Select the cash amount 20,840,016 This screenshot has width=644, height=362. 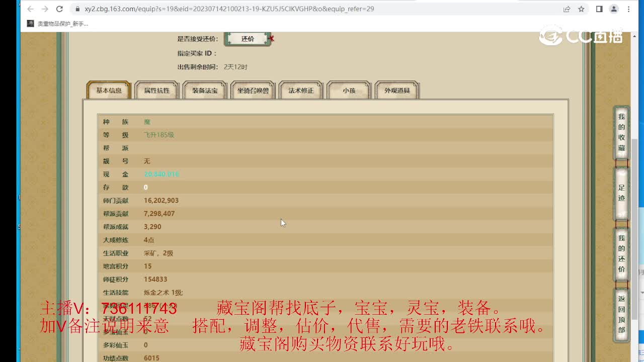pos(162,174)
